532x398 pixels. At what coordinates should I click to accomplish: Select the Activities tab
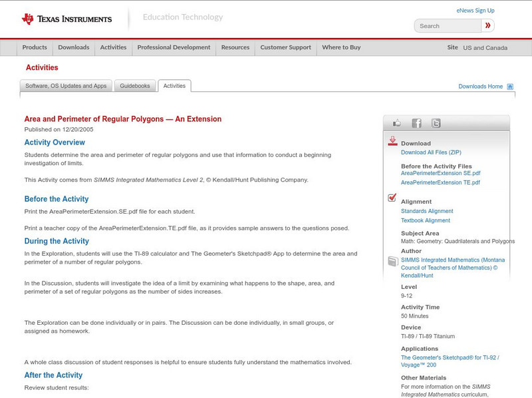point(174,86)
